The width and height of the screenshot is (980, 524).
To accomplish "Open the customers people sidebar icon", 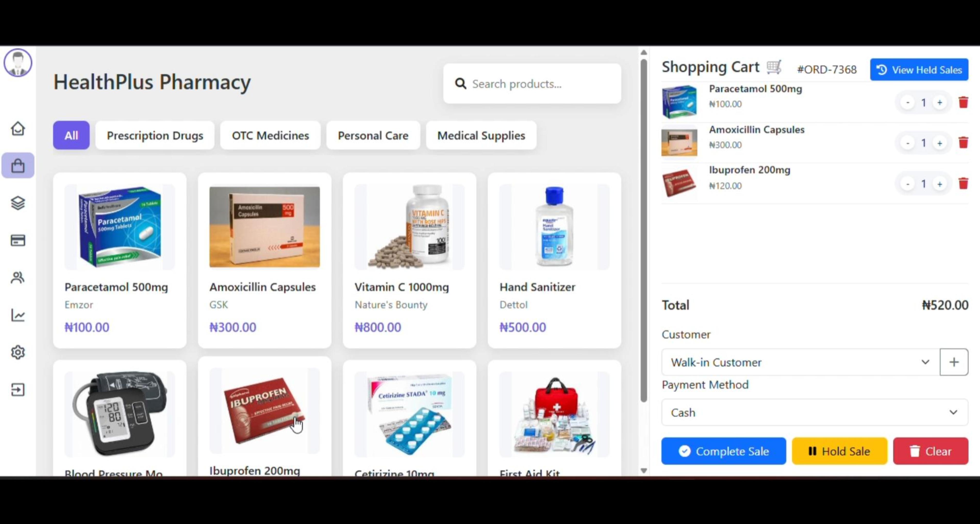I will pos(18,278).
